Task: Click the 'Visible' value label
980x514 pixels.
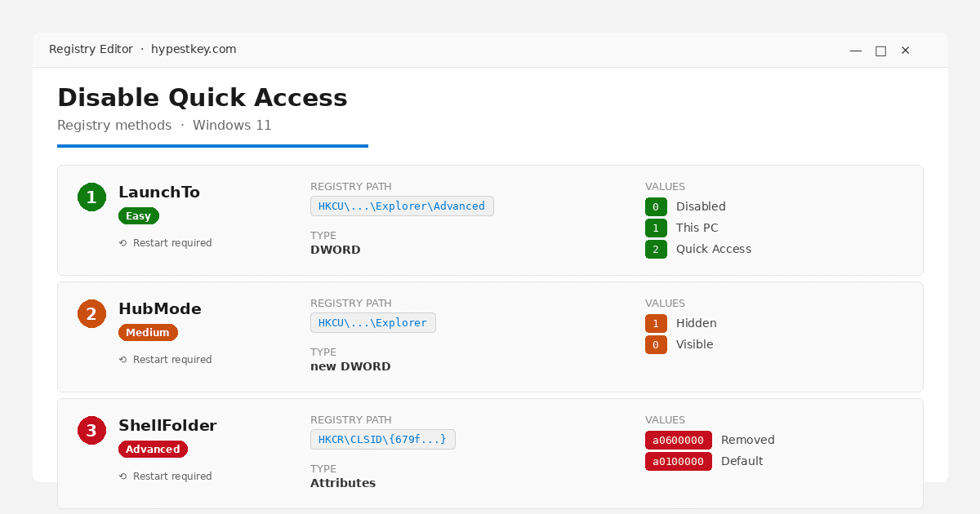Action: (695, 345)
